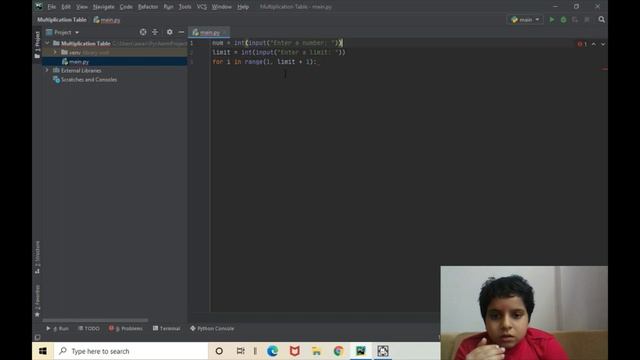This screenshot has height=360, width=640.
Task: Click the webcam video thumbnail
Action: point(524,313)
